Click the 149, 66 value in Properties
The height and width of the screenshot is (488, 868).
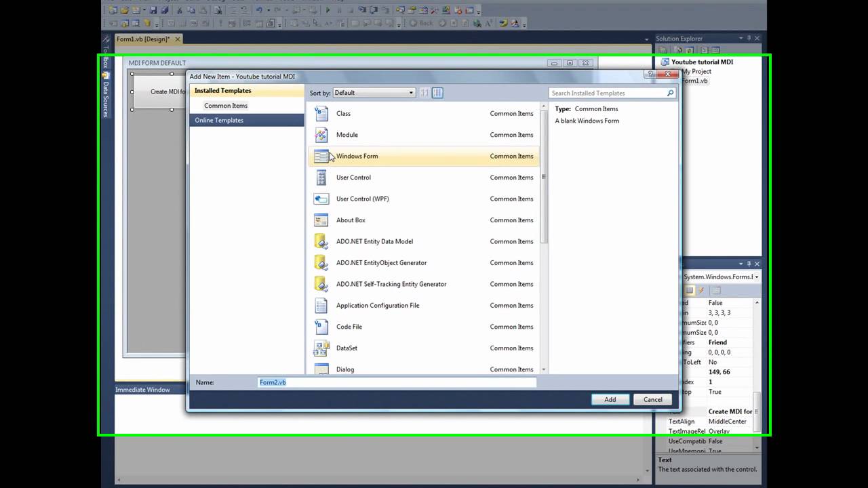[719, 372]
